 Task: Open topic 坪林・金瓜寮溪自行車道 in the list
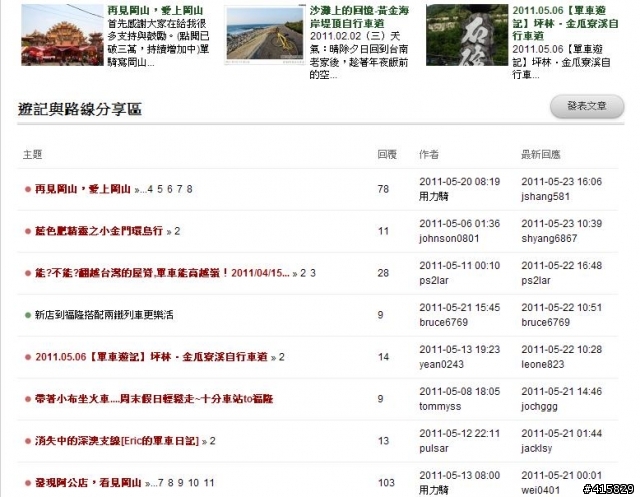point(151,357)
